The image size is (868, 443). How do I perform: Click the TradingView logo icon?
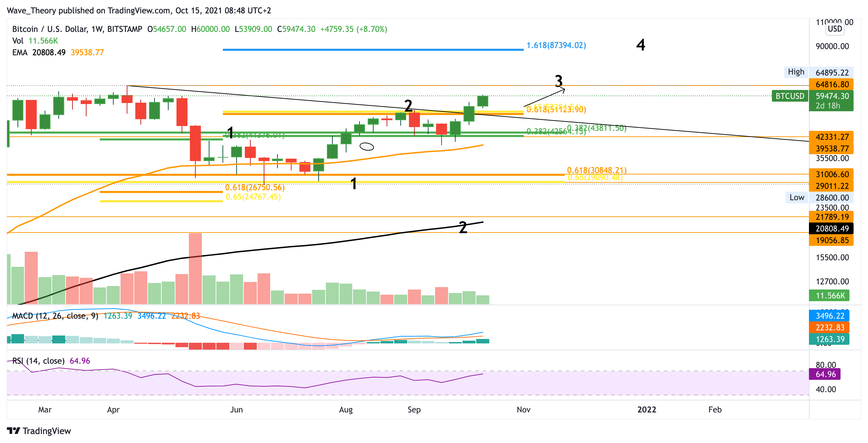coord(14,431)
